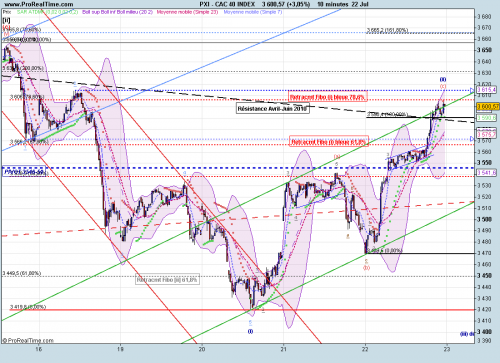Screen dimensions: 500x363
Task: Click the date label 16 on time axis
Action: (39, 349)
